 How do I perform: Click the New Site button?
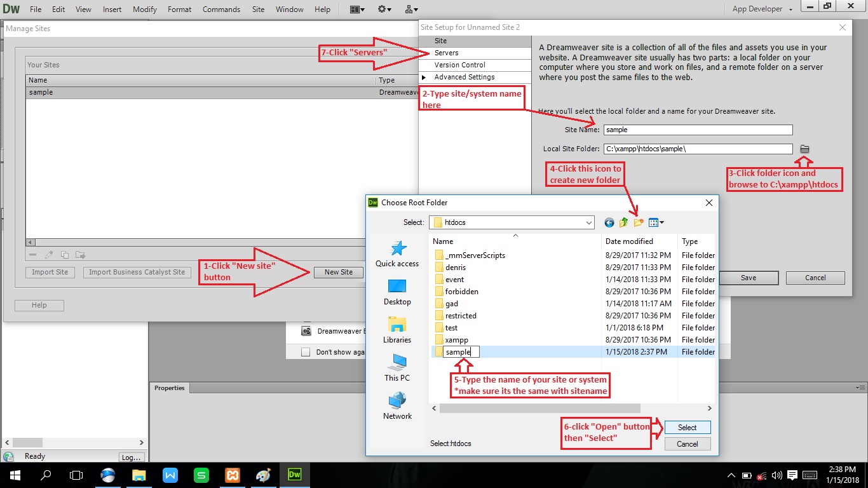(x=339, y=272)
